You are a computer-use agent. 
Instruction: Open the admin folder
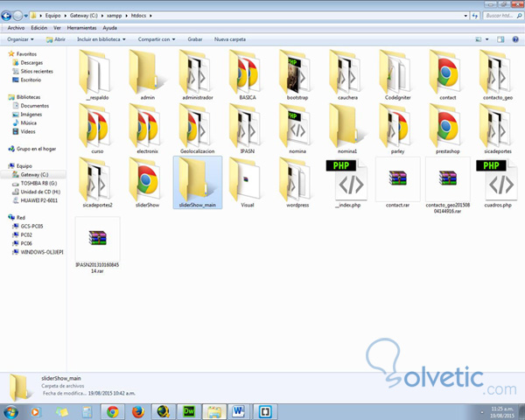click(x=147, y=74)
